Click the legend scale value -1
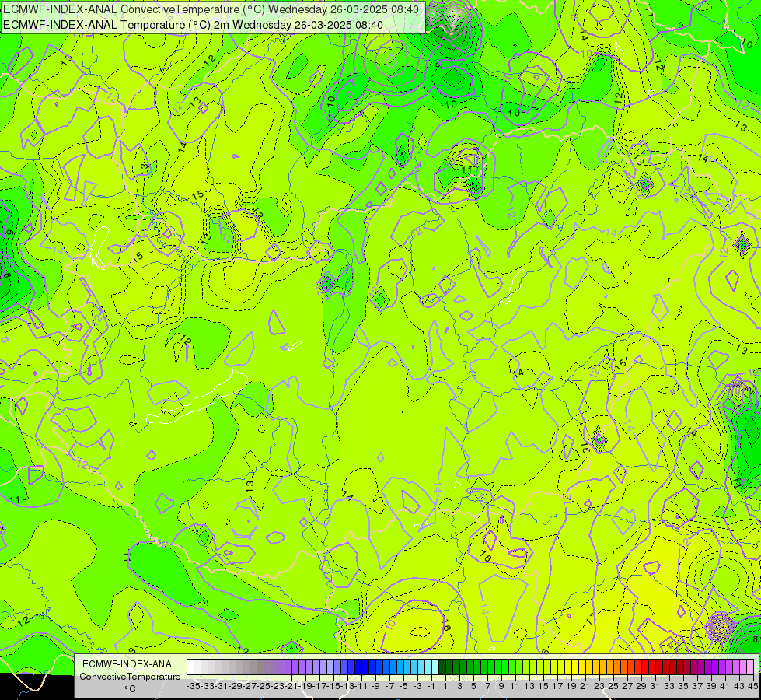This screenshot has height=700, width=761. pyautogui.click(x=431, y=686)
